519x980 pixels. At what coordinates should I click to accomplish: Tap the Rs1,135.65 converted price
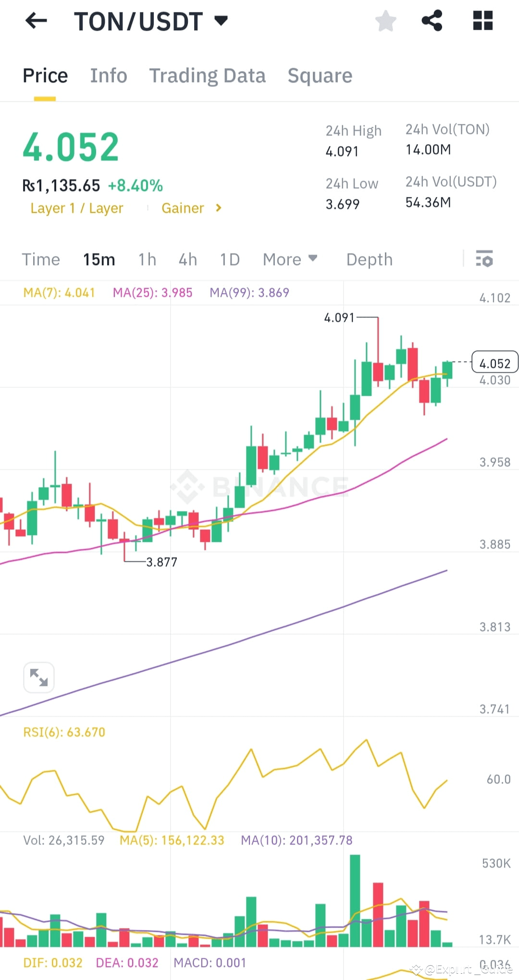click(x=62, y=185)
